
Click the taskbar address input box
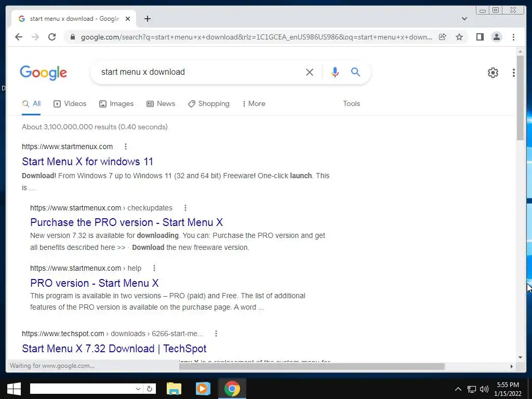coord(82,389)
